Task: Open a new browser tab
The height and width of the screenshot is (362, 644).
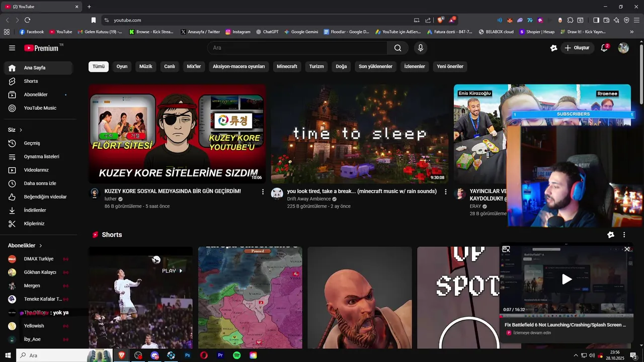Action: (89, 7)
